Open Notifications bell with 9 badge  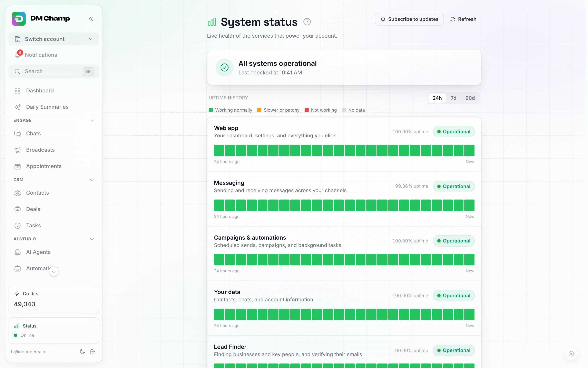click(x=18, y=55)
